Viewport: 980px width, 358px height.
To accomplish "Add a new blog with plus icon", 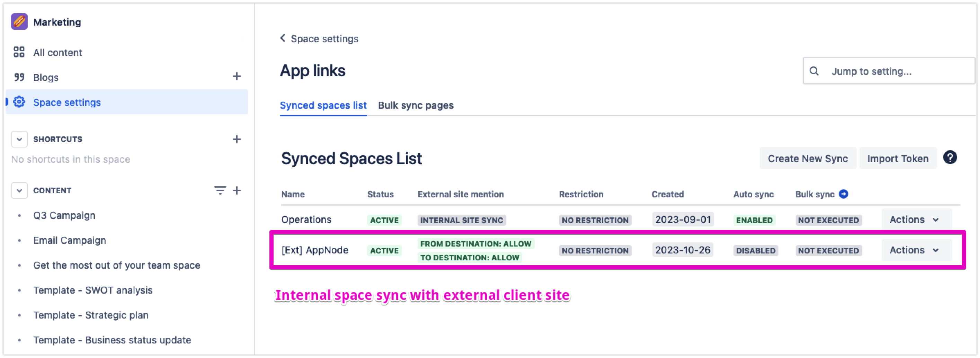I will tap(237, 77).
